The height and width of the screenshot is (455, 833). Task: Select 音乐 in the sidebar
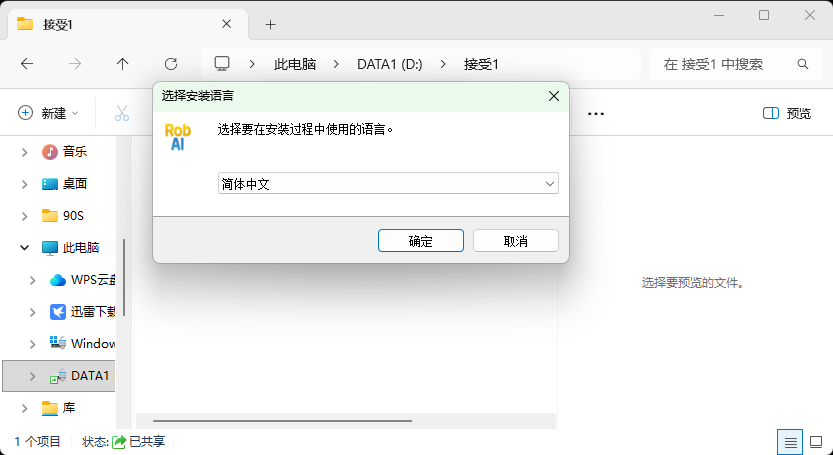tap(74, 152)
